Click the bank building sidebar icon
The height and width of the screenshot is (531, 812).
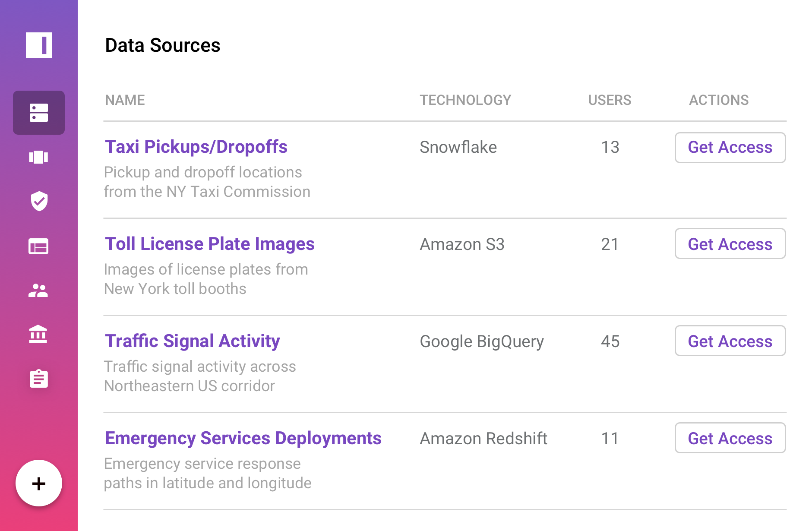[39, 335]
